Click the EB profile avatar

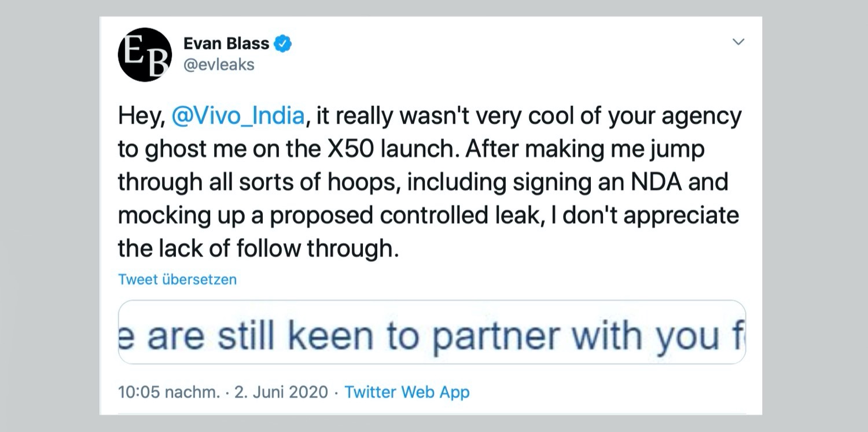coord(145,54)
